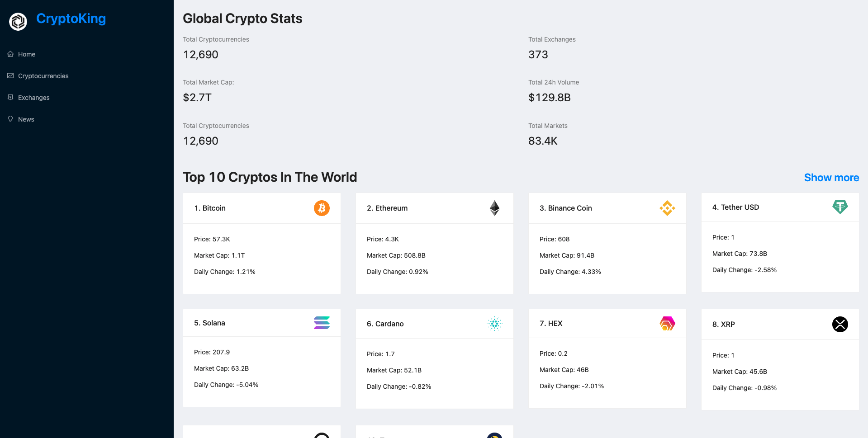
Task: Click the Exchanges sidebar icon
Action: tap(10, 97)
